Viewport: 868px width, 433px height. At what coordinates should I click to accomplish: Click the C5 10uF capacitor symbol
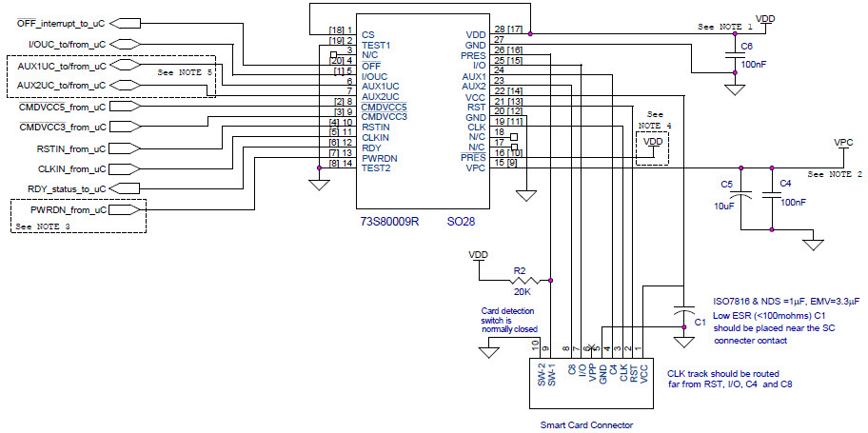click(745, 194)
